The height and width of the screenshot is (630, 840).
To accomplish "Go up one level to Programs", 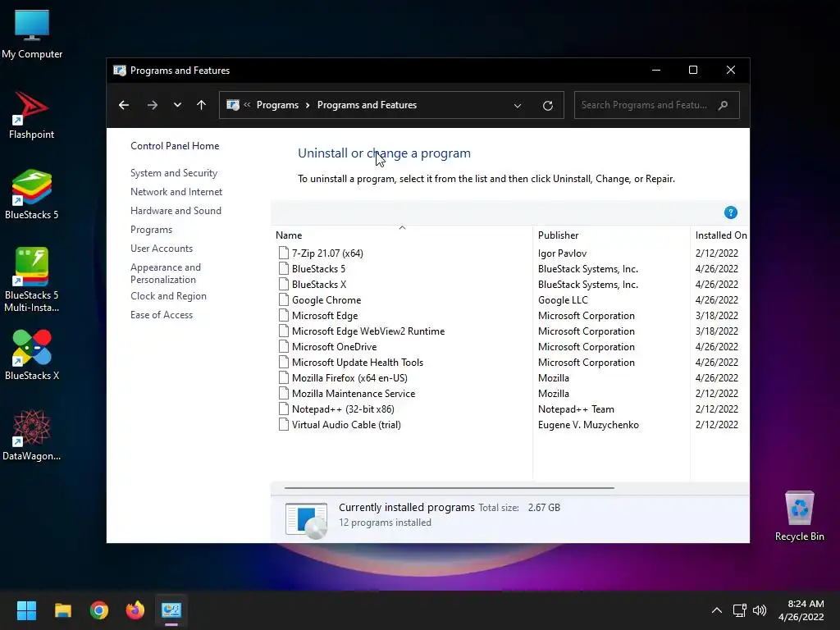I will coord(202,105).
